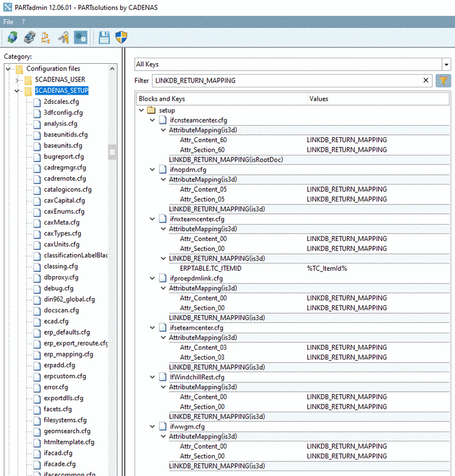This screenshot has height=476, width=455.
Task: Click the keys toolbar icon
Action: (x=63, y=38)
